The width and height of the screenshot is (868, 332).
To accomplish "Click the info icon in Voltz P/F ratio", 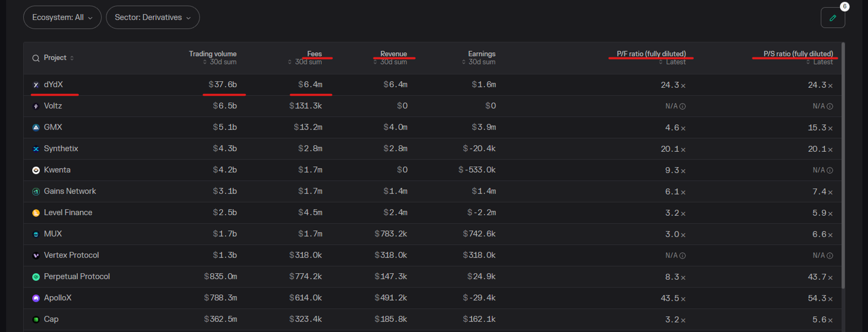I will click(683, 106).
